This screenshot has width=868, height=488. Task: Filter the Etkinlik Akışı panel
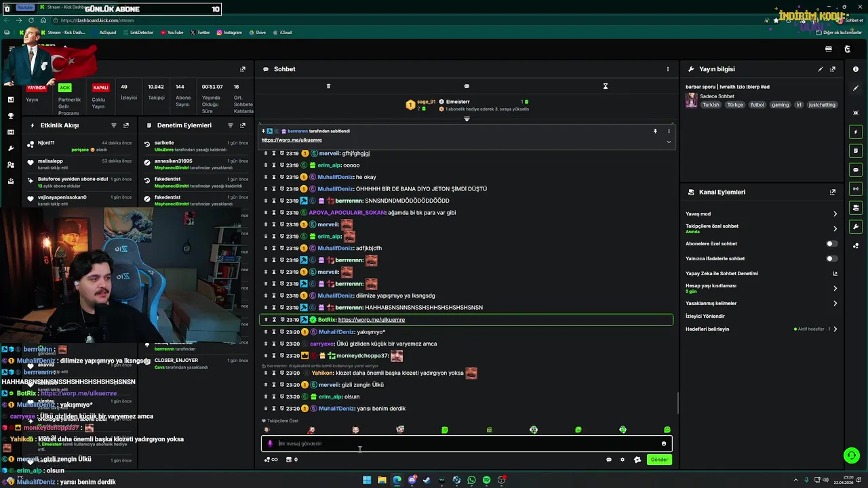pyautogui.click(x=113, y=125)
